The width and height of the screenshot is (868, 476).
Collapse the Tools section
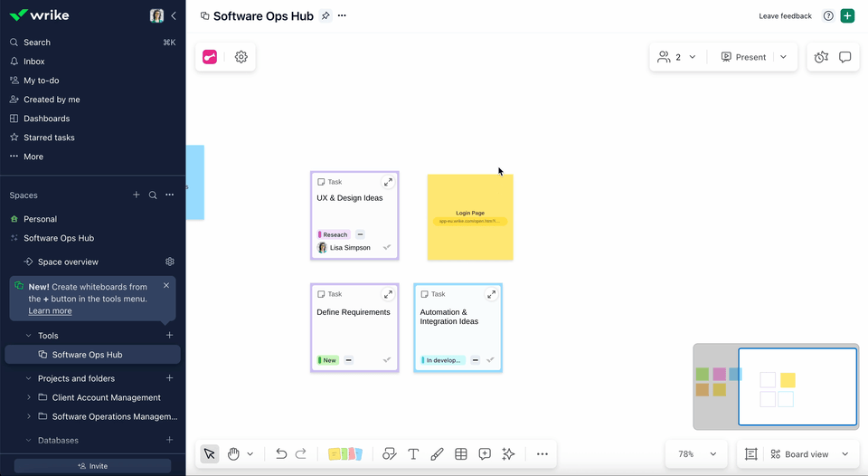tap(29, 335)
